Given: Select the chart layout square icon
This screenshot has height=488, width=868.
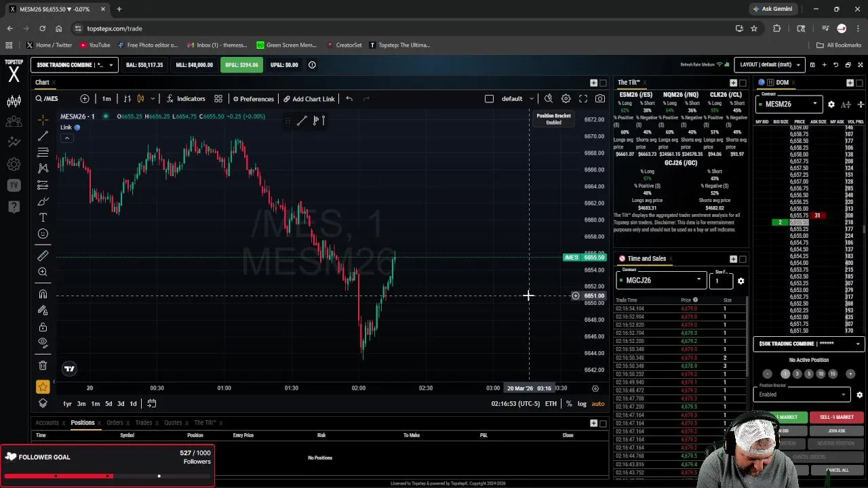Looking at the screenshot, I should (489, 99).
